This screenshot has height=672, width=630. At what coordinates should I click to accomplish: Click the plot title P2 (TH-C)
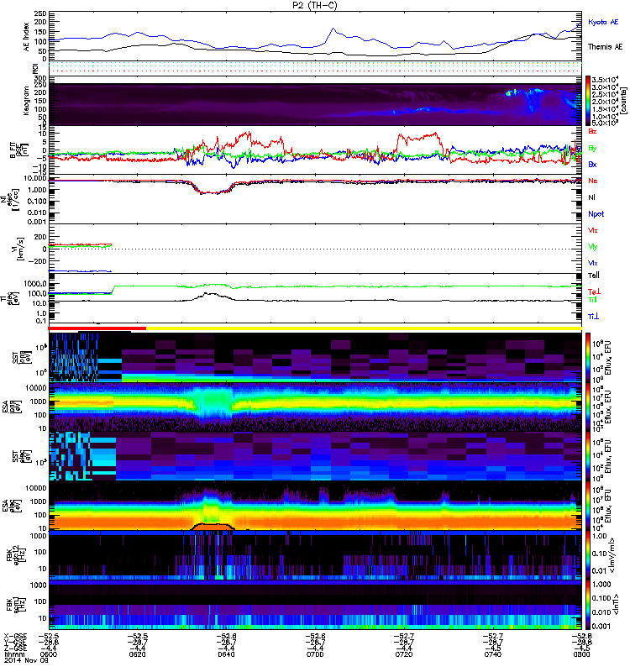[315, 5]
